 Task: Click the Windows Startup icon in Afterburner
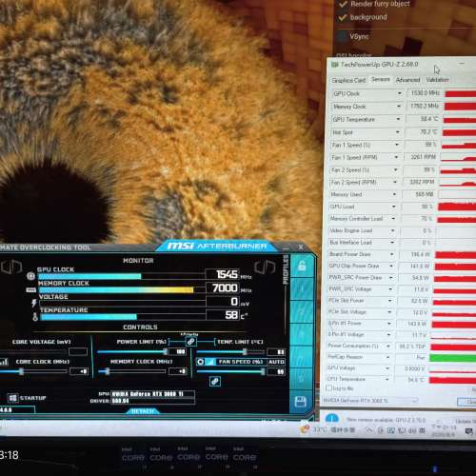pyautogui.click(x=12, y=398)
